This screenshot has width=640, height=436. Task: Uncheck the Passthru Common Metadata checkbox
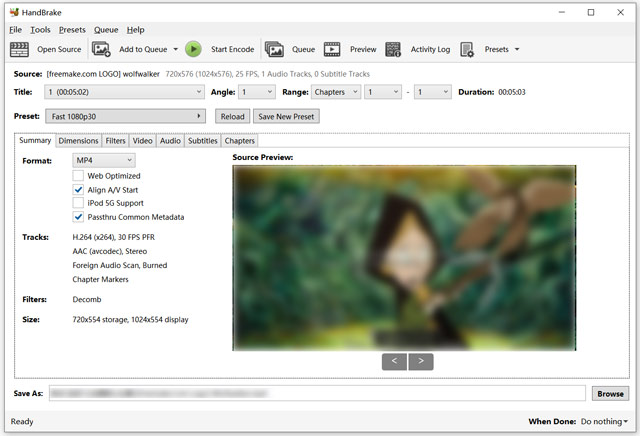78,217
